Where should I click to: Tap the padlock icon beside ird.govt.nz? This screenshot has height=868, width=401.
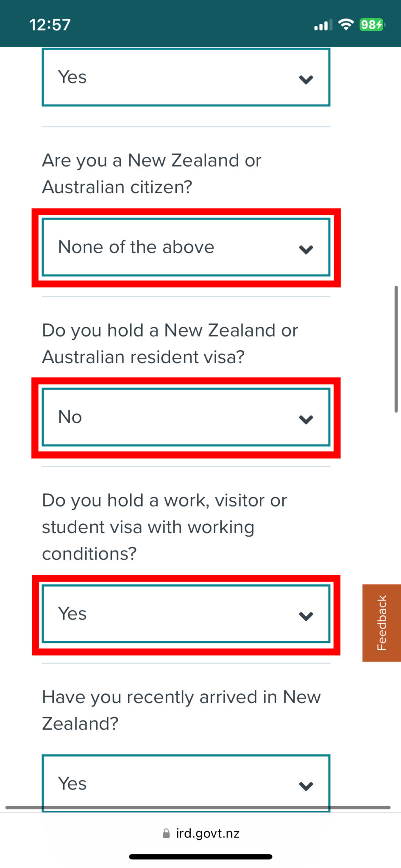(x=166, y=834)
